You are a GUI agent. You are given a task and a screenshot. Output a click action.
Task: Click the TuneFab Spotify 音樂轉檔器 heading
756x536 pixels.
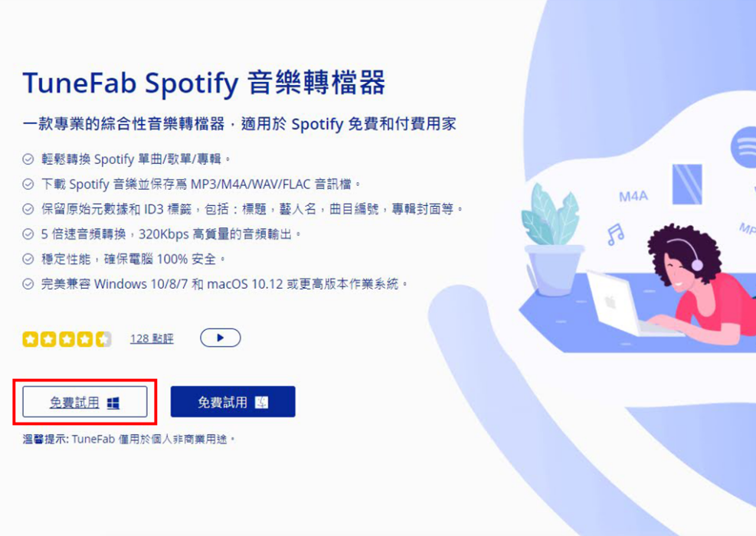tap(204, 83)
